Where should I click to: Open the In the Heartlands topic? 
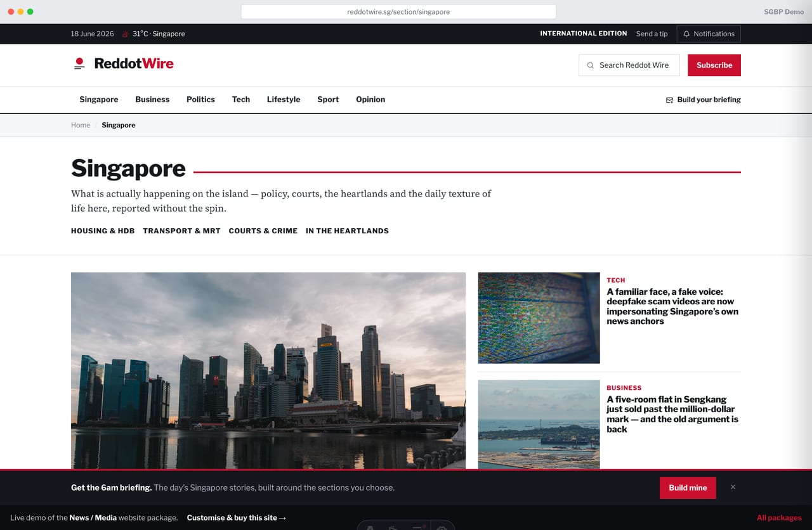(x=347, y=231)
